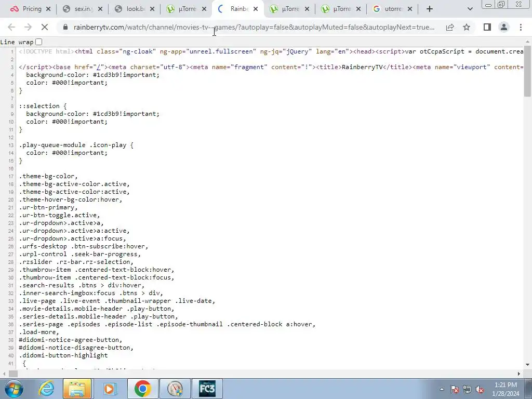Click the horizontal scrollbar right arrow
The width and height of the screenshot is (532, 399).
(519, 374)
